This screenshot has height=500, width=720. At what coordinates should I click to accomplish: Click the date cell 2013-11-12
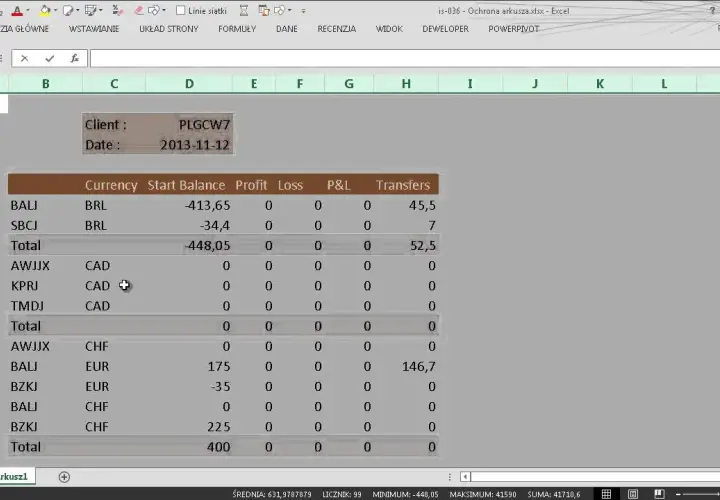click(x=189, y=145)
